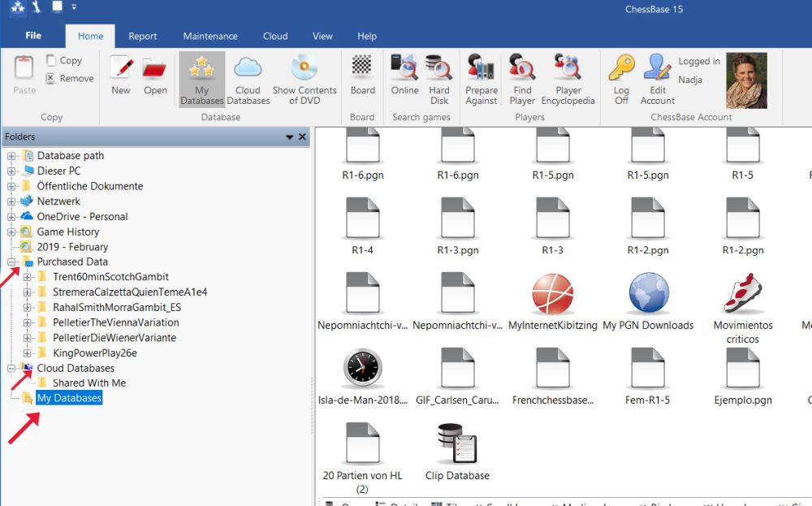This screenshot has height=506, width=812.
Task: Open the Find Player tool
Action: pyautogui.click(x=522, y=80)
